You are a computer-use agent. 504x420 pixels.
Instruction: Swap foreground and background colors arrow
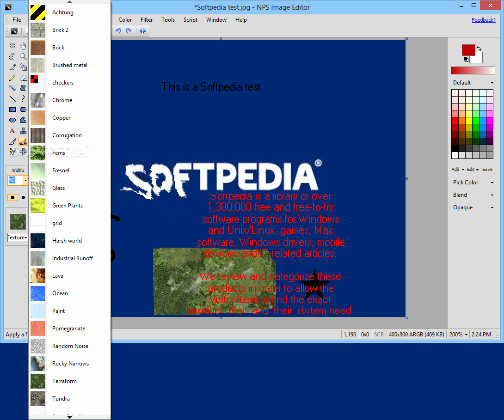479,48
